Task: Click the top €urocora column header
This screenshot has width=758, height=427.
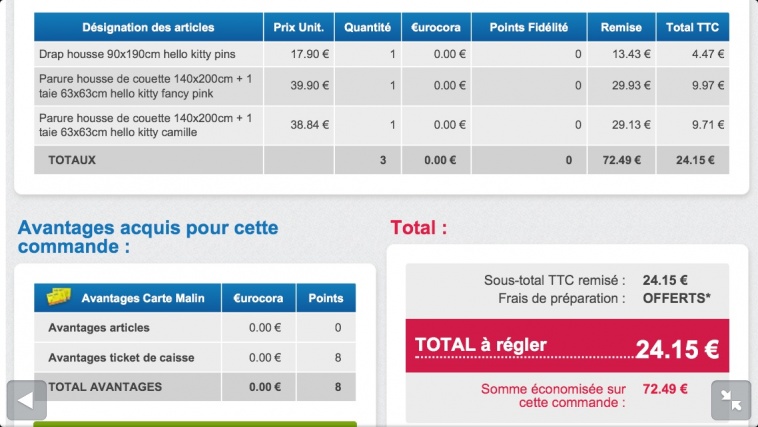Action: tap(436, 27)
